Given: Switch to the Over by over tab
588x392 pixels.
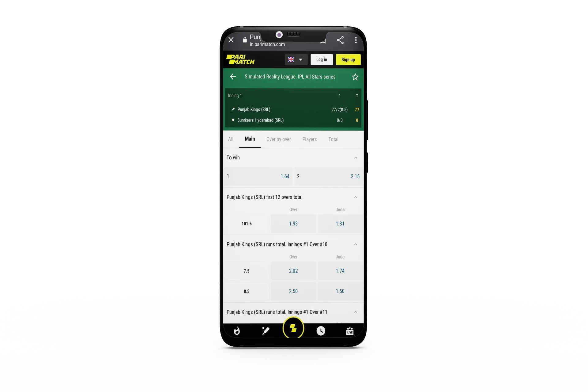Looking at the screenshot, I should coord(279,139).
